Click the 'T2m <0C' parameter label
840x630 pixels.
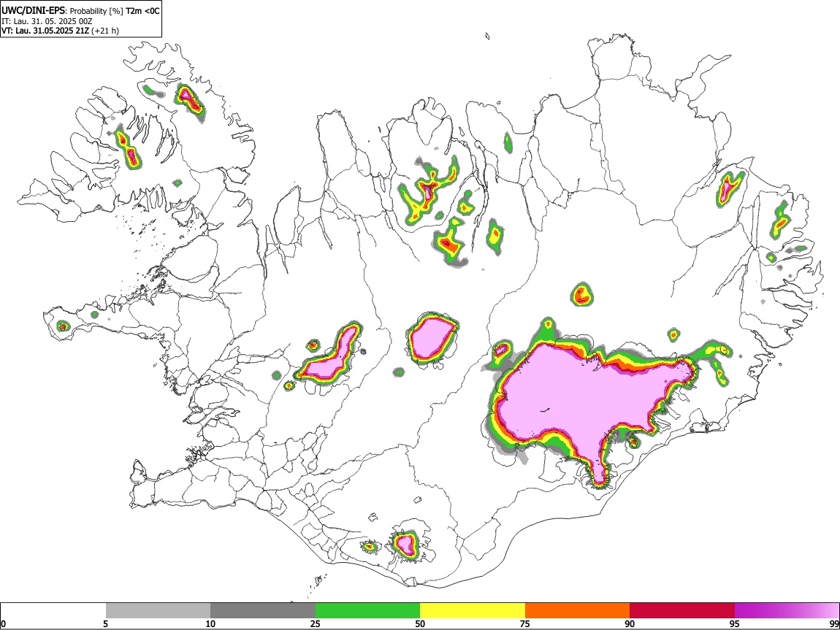tap(142, 11)
